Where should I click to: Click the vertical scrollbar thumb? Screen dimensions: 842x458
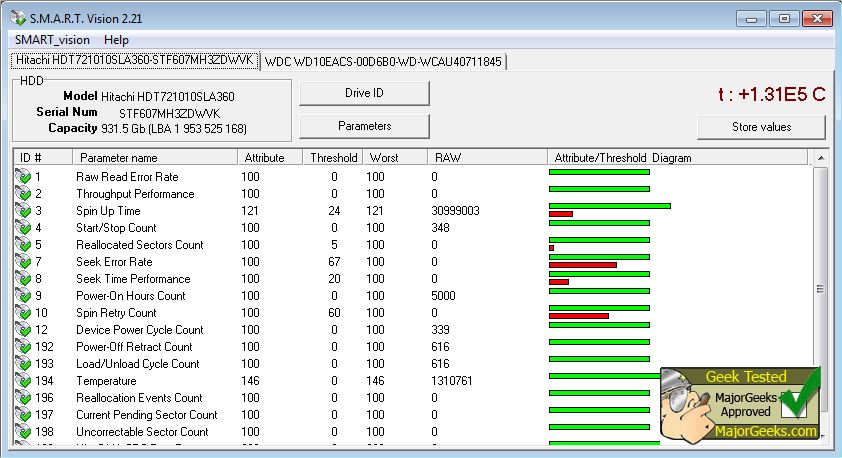coord(821,288)
